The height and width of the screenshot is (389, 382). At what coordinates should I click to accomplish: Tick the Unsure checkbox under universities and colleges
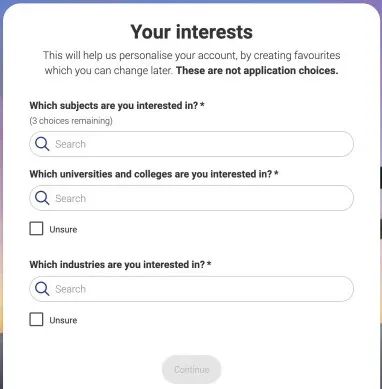(36, 229)
